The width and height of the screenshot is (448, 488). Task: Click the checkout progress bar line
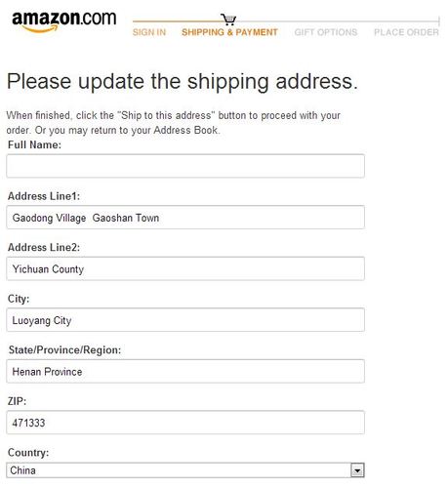[x=286, y=21]
